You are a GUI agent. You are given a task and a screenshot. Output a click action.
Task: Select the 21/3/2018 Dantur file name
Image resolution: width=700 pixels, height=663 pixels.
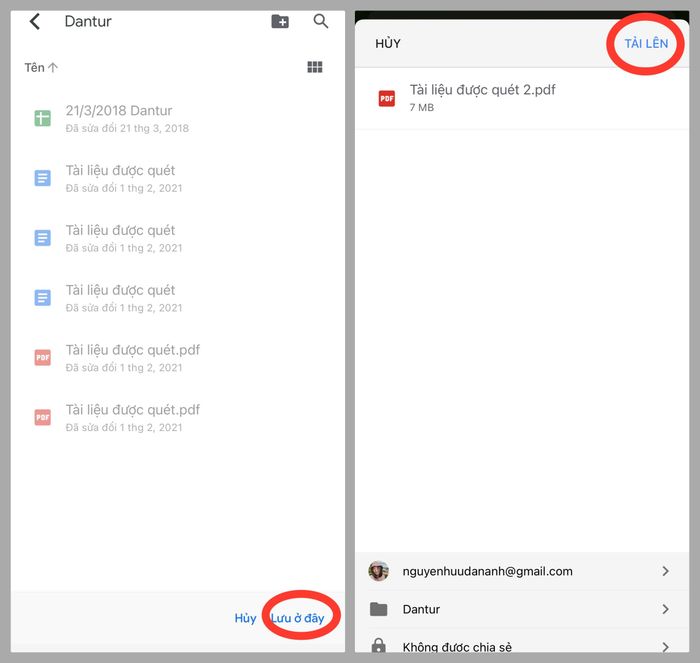(x=119, y=111)
